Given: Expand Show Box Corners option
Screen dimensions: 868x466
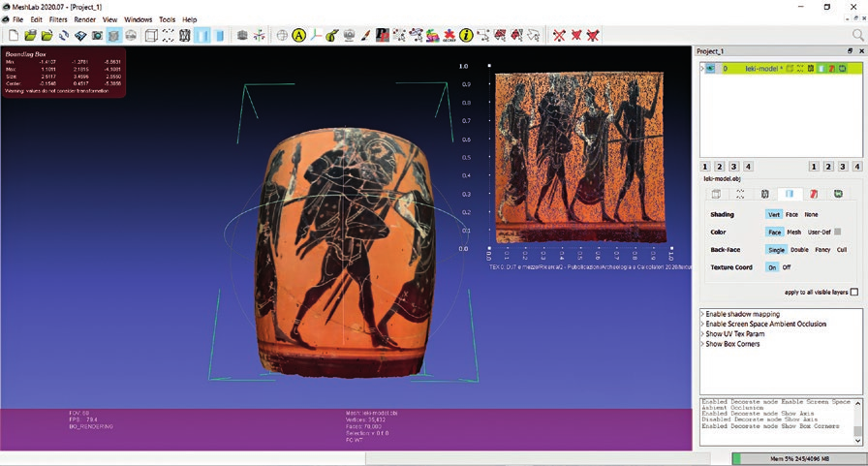Looking at the screenshot, I should (702, 344).
